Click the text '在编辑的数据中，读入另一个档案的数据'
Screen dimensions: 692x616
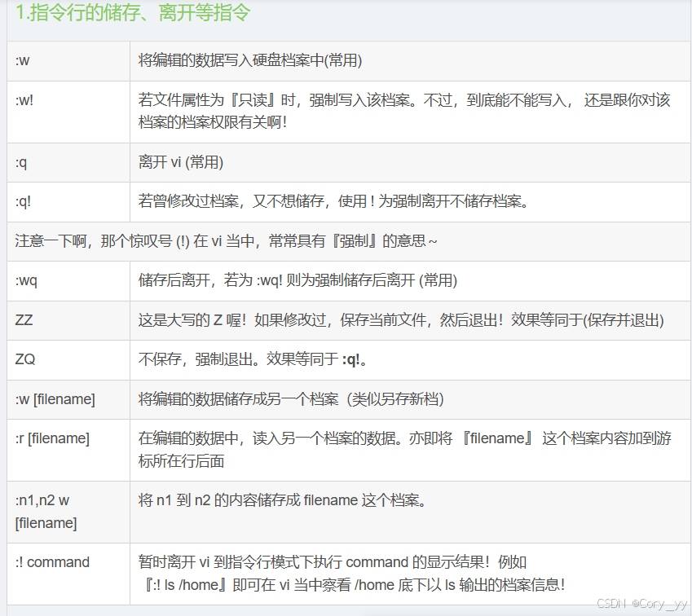point(266,438)
